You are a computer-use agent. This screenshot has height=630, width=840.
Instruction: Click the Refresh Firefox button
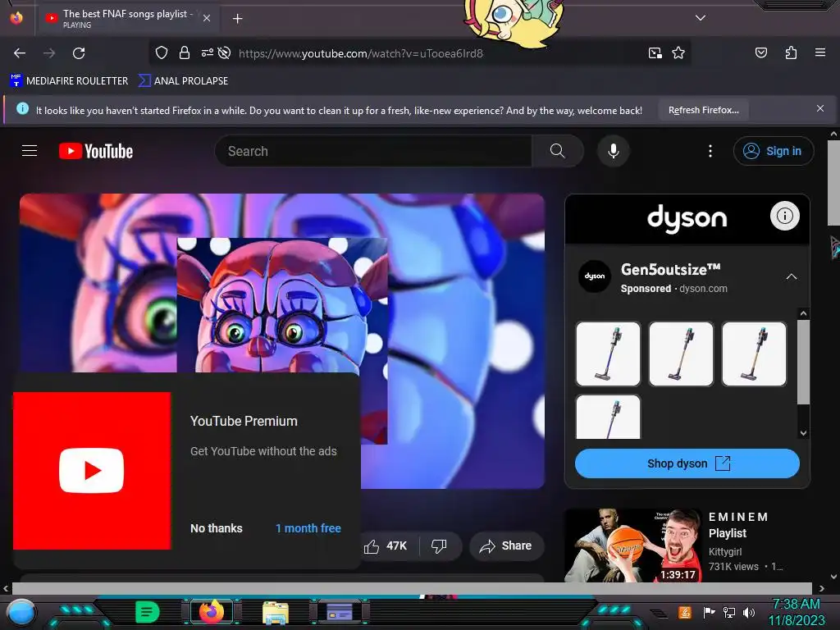[x=703, y=111]
